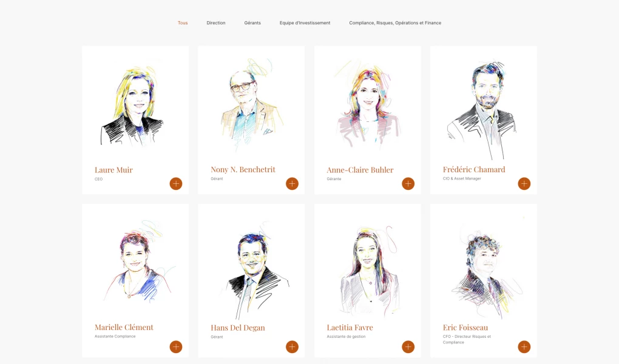Image resolution: width=619 pixels, height=364 pixels.
Task: Click the plus icon for Hans Del Degan
Action: (292, 347)
